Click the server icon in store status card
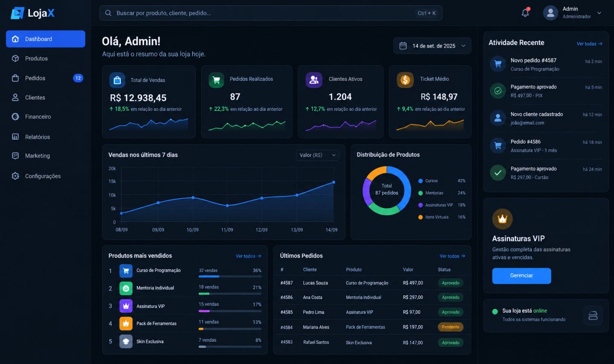This screenshot has width=614, height=364. coord(593,315)
